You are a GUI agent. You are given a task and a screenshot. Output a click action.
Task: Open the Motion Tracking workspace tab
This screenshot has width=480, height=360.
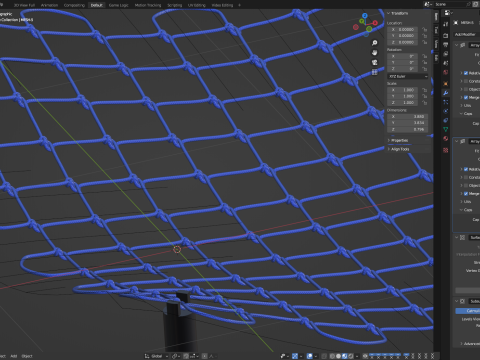pyautogui.click(x=148, y=5)
